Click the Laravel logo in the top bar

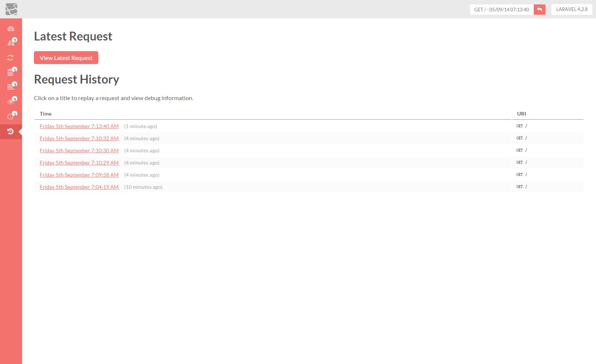[11, 9]
